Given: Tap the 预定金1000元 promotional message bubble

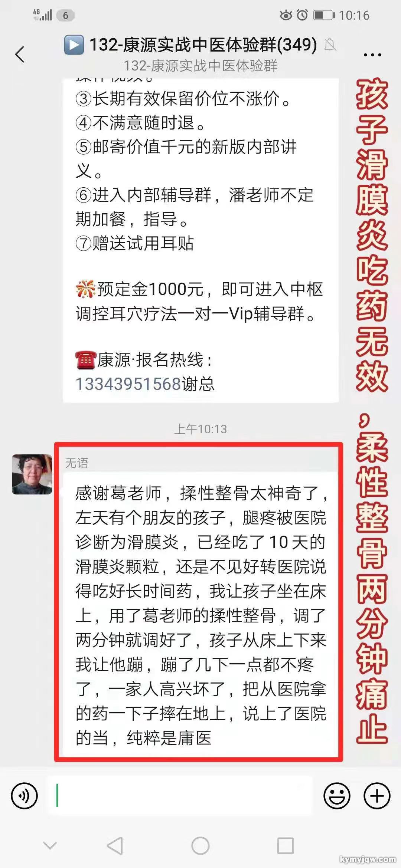Looking at the screenshot, I should [200, 240].
